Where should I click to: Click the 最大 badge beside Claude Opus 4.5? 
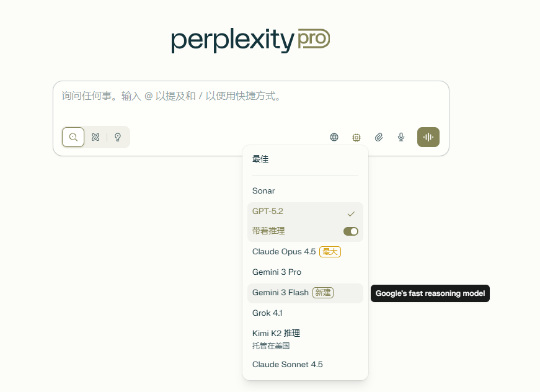point(329,251)
